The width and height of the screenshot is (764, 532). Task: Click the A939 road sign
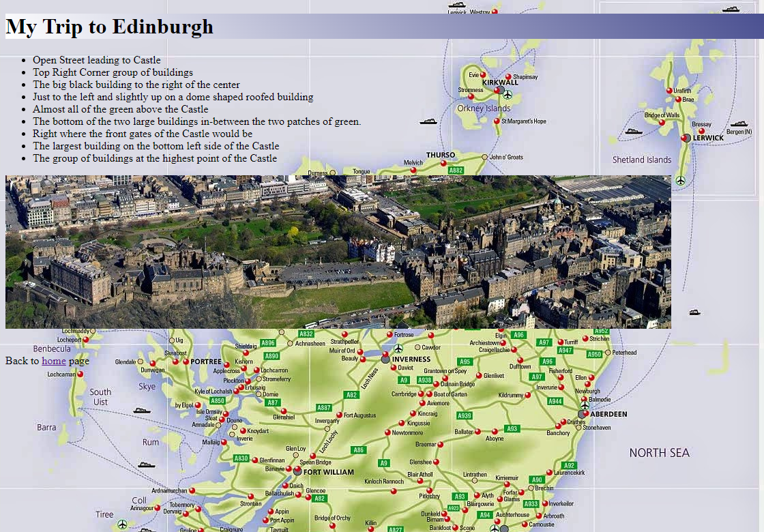click(465, 415)
